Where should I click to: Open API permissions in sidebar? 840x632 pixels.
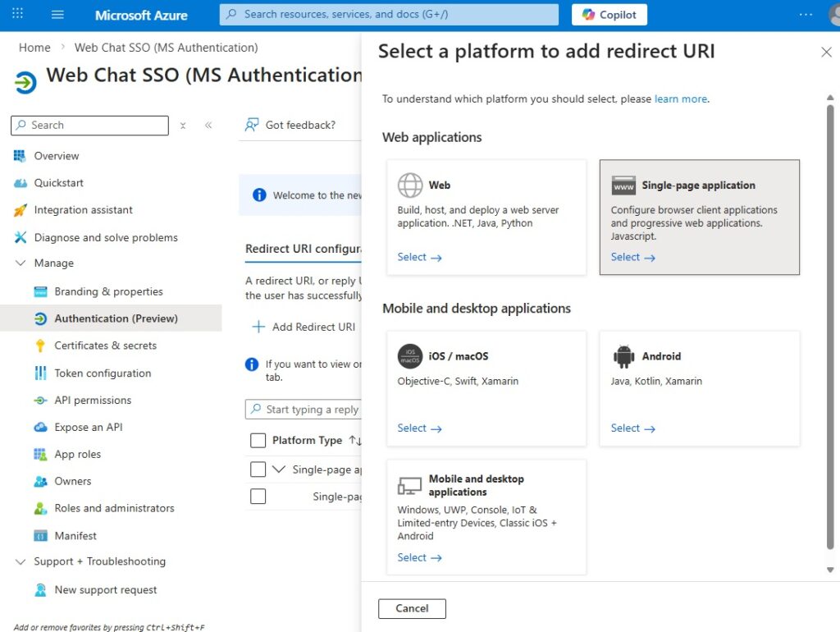pyautogui.click(x=93, y=401)
